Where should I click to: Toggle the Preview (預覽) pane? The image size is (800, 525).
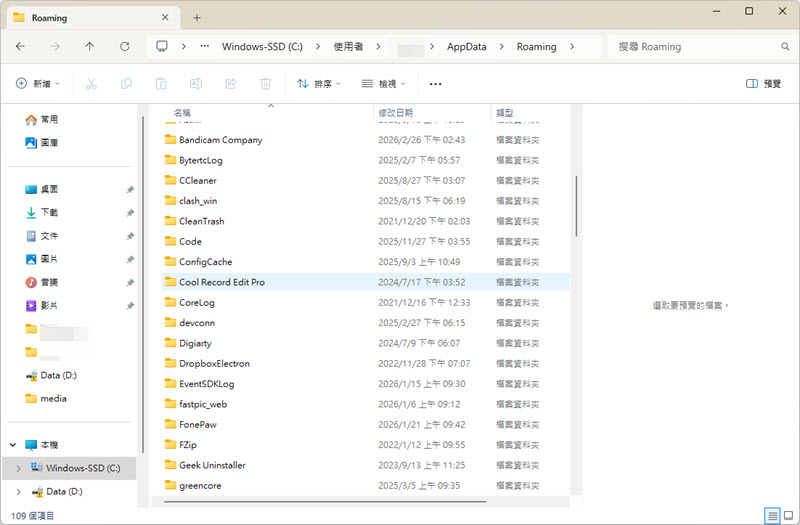(x=763, y=84)
